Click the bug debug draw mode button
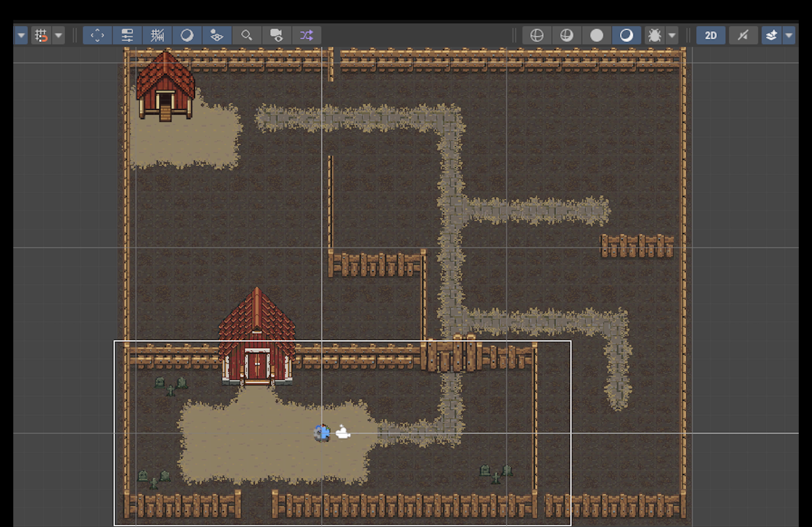 pos(654,35)
